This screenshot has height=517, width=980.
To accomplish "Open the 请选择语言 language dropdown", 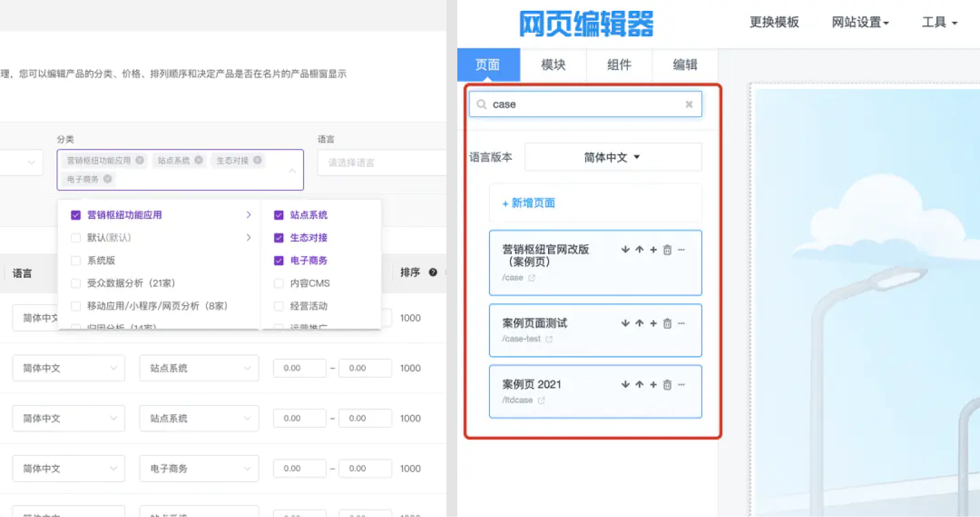I will (382, 162).
